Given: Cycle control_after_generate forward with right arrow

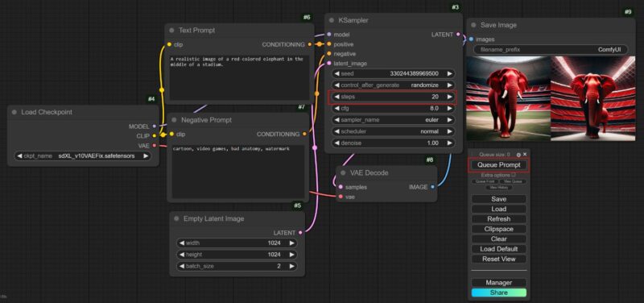Looking at the screenshot, I should [450, 85].
